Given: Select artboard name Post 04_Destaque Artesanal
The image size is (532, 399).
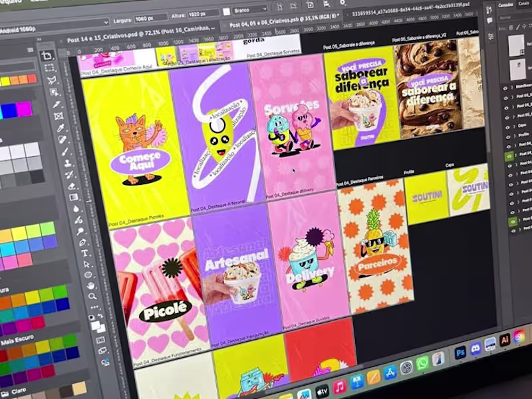Looking at the screenshot, I should (218, 205).
